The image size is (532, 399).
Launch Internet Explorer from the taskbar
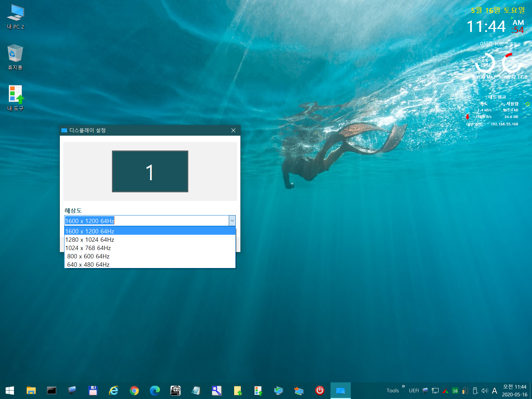pyautogui.click(x=113, y=390)
